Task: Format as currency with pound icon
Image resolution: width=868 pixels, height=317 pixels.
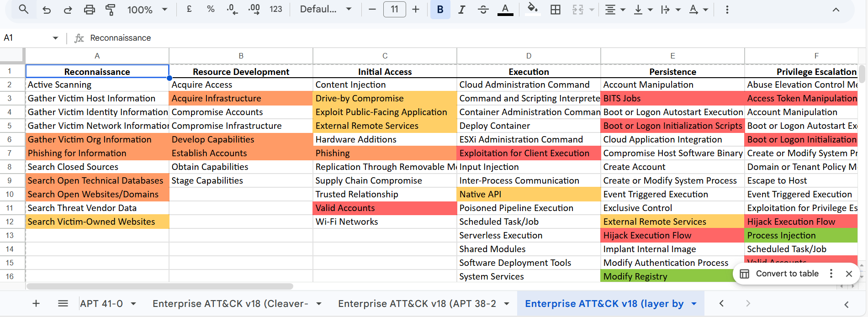Action: point(189,9)
